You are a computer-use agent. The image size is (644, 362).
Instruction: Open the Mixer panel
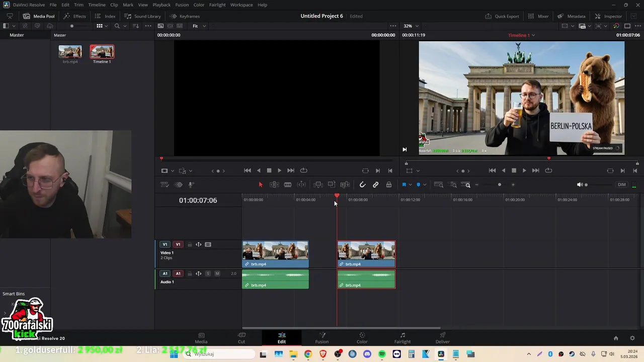click(x=538, y=16)
